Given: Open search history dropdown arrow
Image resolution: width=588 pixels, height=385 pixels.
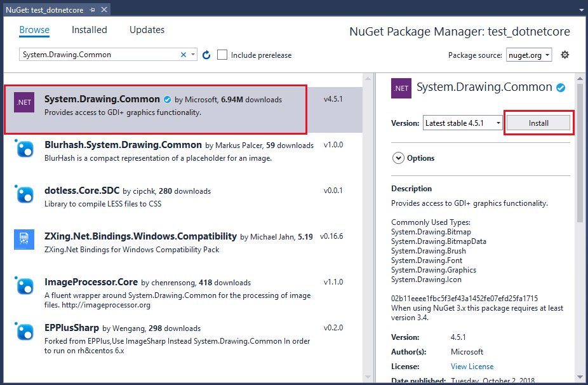Looking at the screenshot, I should (x=194, y=55).
